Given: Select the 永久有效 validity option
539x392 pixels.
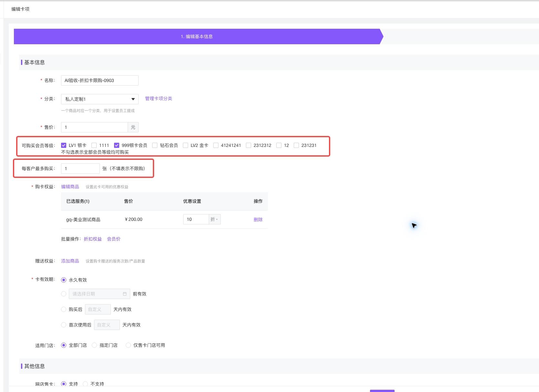Looking at the screenshot, I should (64, 280).
